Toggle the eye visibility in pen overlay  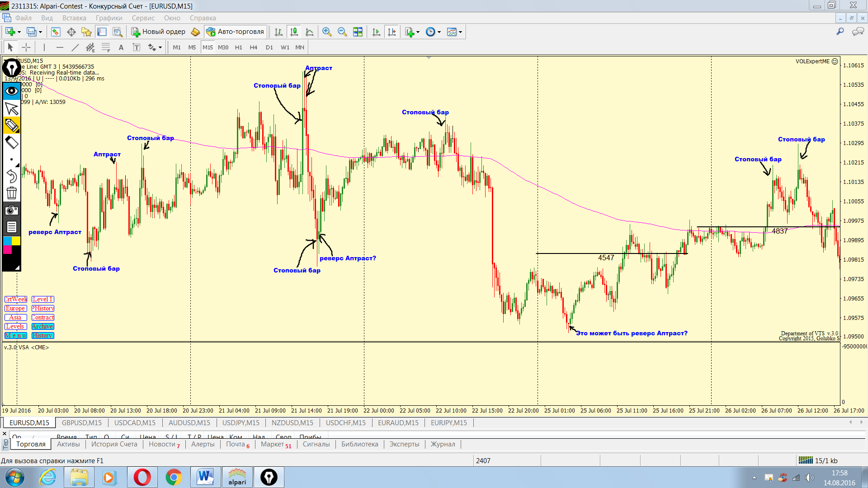[11, 91]
